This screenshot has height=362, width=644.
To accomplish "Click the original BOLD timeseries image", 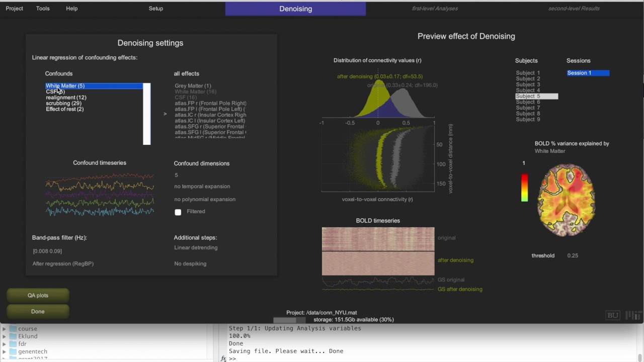I will click(x=378, y=239).
